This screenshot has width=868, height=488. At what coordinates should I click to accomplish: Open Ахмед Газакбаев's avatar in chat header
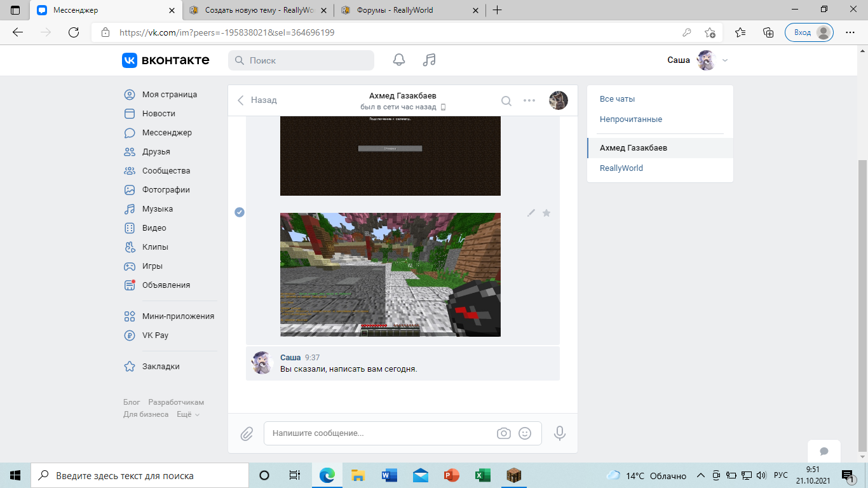[559, 100]
